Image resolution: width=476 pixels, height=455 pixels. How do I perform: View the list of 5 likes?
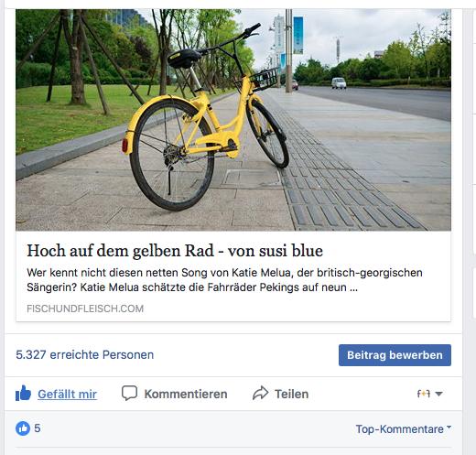pyautogui.click(x=38, y=428)
